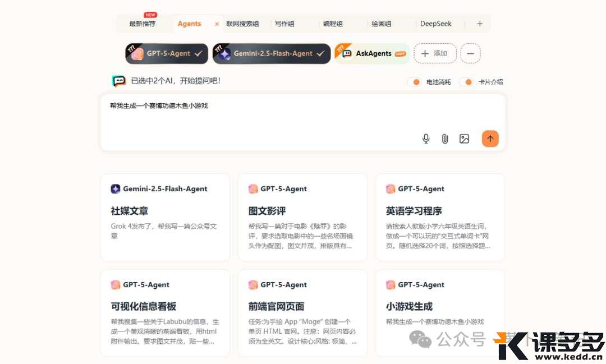Viewport: 606px width, 364px height.
Task: Click the Gemini icon on 社媒文章 card
Action: coord(116,188)
